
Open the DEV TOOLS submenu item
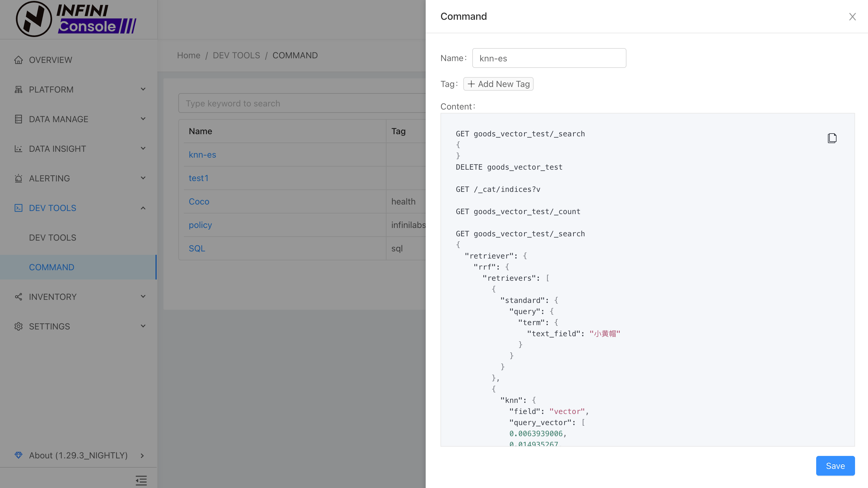52,238
